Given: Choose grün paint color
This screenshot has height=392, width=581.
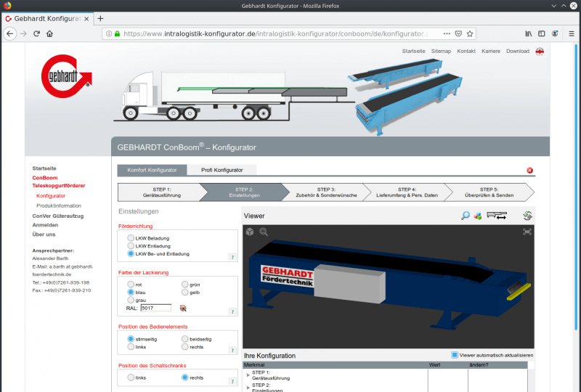Looking at the screenshot, I should point(184,284).
